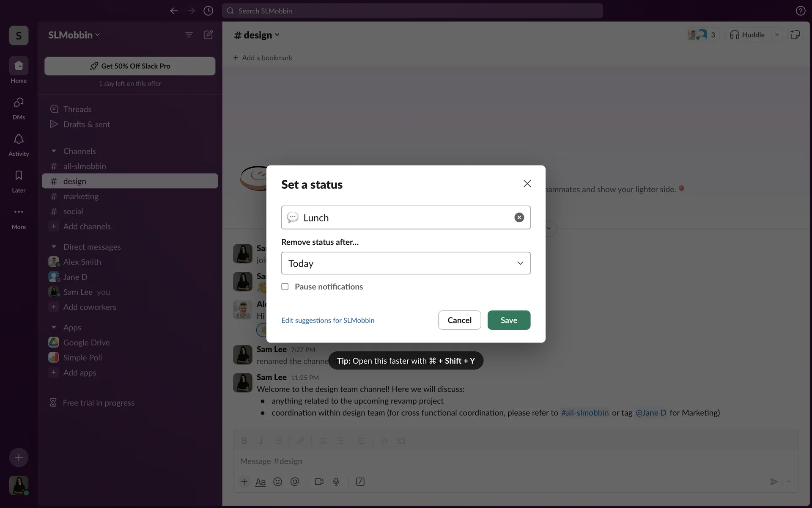The height and width of the screenshot is (508, 812).
Task: Open the history clock icon
Action: pos(208,11)
